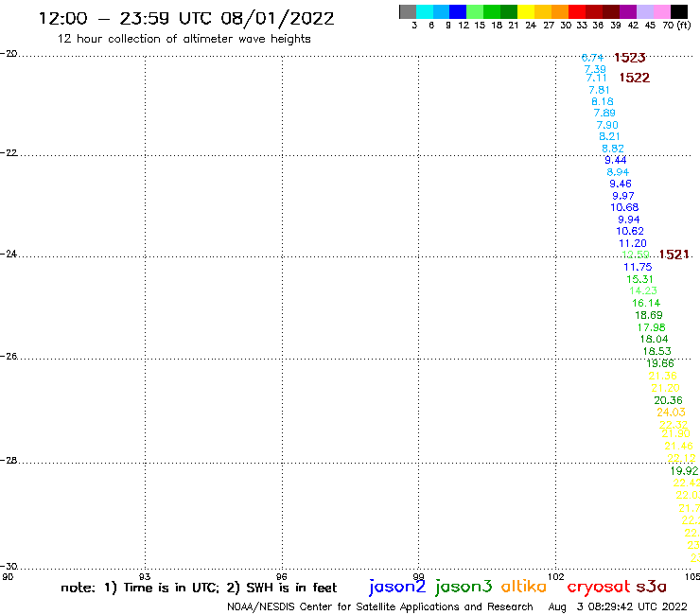
Task: Click wave height value 9.97
Action: 623,196
